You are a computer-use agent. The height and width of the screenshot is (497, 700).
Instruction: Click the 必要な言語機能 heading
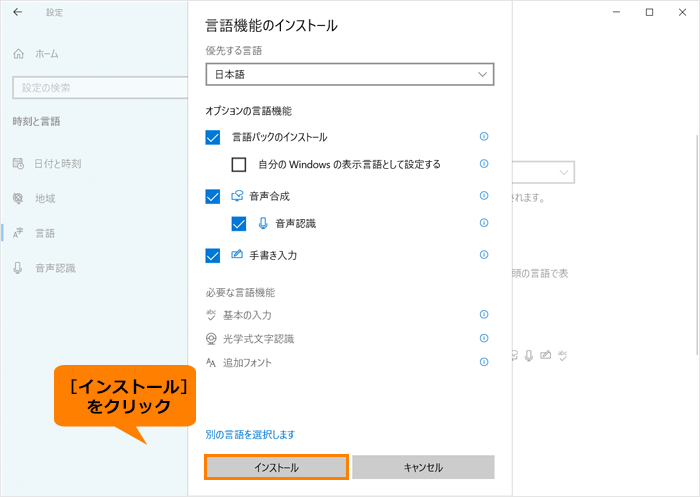click(x=240, y=292)
